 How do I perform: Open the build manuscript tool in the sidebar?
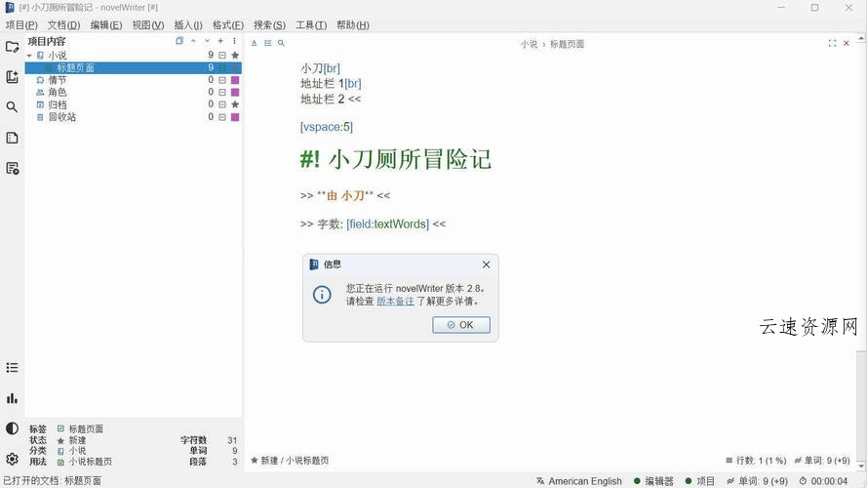pyautogui.click(x=12, y=169)
